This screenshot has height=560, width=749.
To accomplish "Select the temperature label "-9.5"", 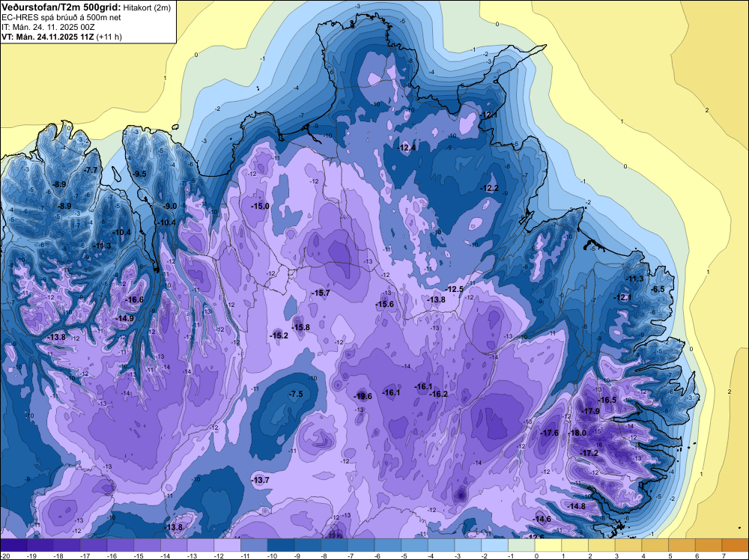I will [140, 174].
